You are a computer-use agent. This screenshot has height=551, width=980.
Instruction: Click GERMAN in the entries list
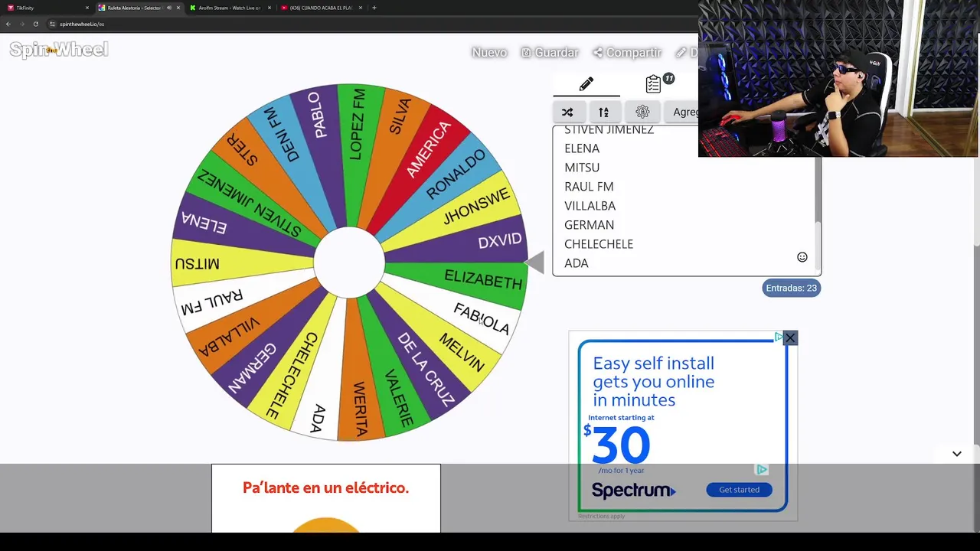coord(589,225)
